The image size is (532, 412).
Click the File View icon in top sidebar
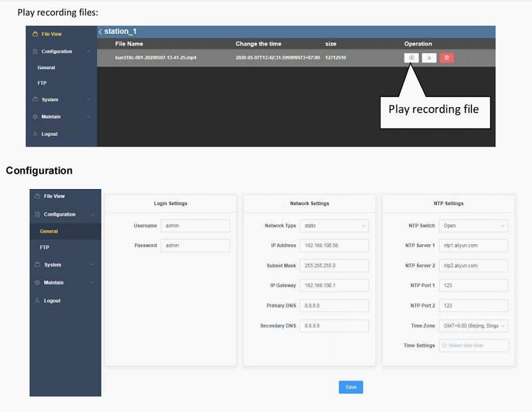[36, 34]
